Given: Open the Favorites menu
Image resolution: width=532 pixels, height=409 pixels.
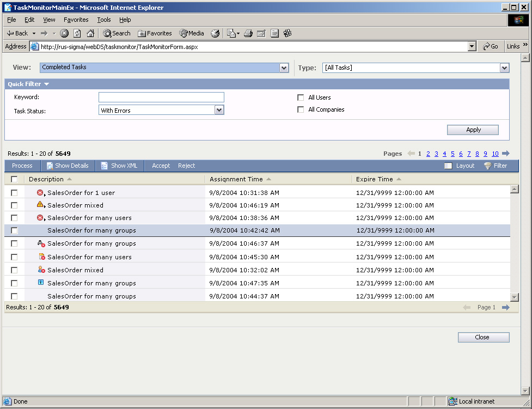Looking at the screenshot, I should [x=76, y=20].
